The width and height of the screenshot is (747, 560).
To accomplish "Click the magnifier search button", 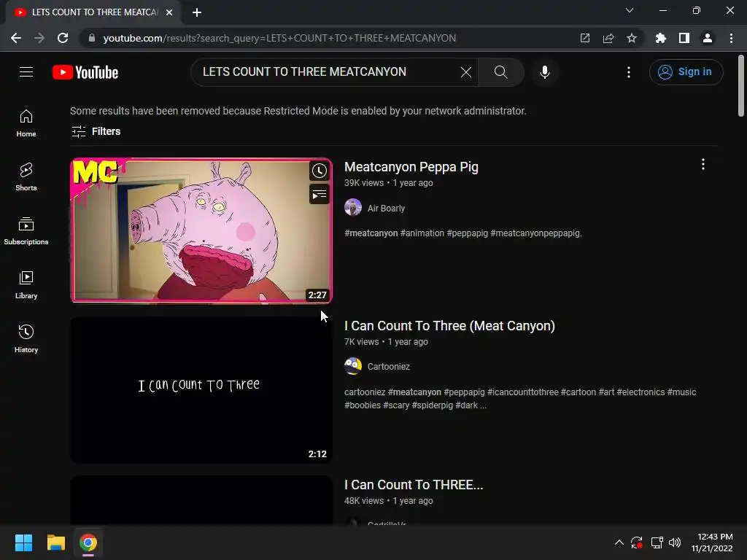I will tap(500, 72).
